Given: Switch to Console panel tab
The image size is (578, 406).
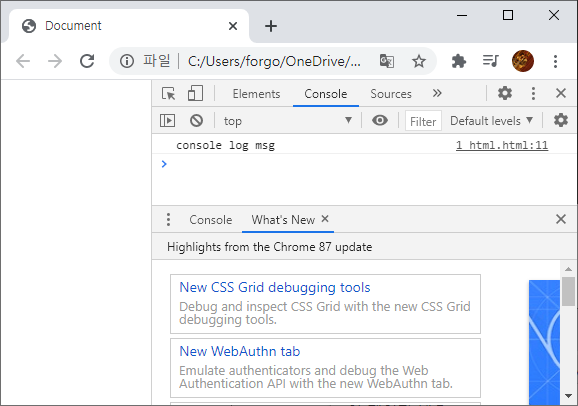Looking at the screenshot, I should (x=325, y=94).
